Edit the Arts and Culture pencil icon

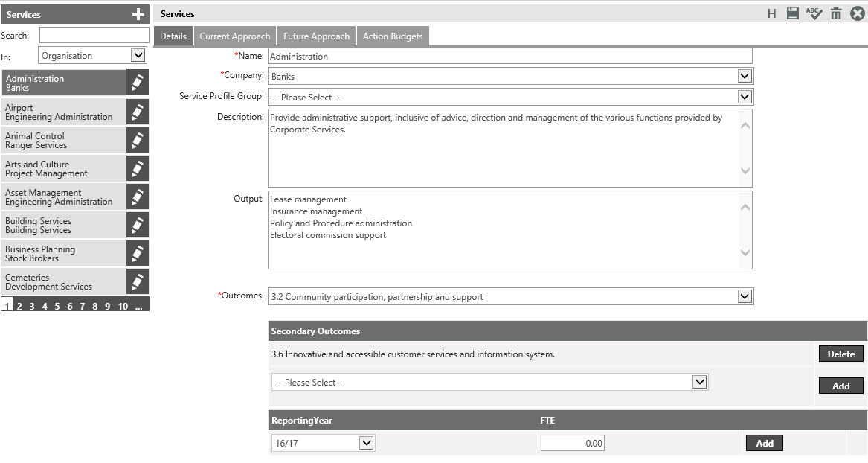[138, 168]
